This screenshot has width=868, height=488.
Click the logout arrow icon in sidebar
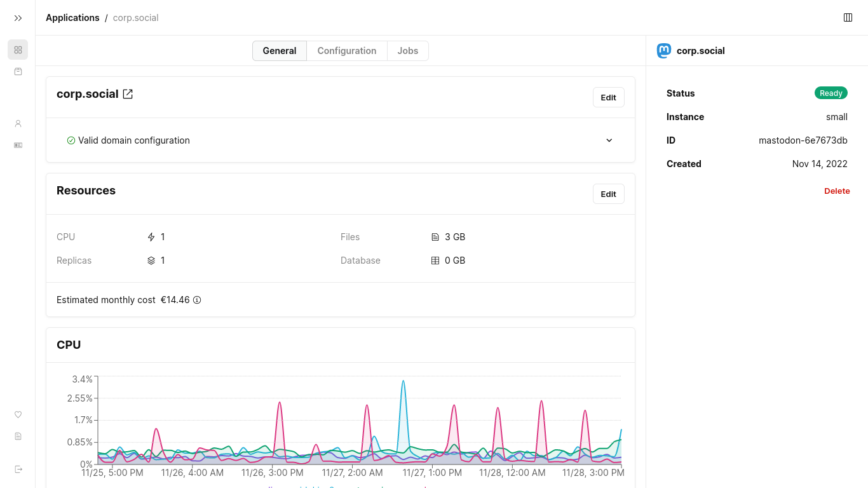18,469
